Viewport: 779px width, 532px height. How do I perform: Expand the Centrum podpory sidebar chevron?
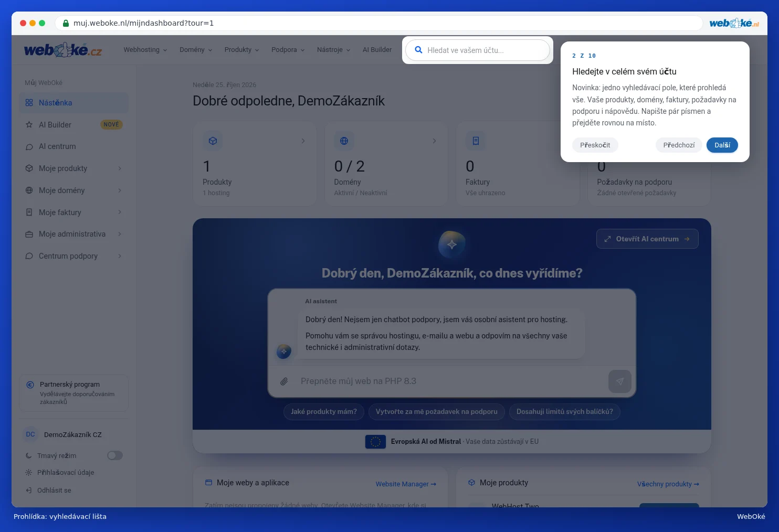(120, 256)
